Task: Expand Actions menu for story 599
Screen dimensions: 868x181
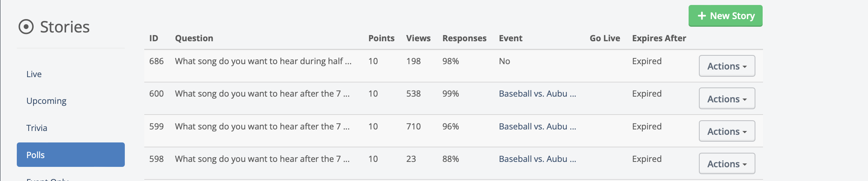Action: coord(727,131)
